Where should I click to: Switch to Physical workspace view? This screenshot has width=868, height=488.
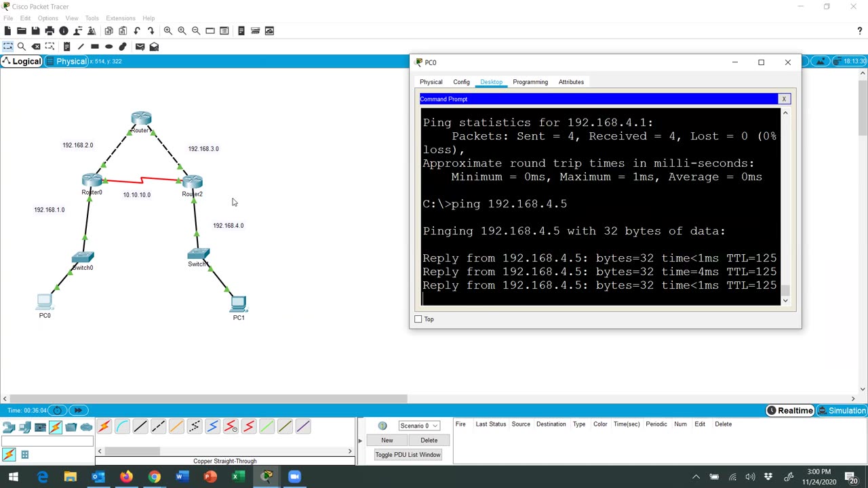point(67,62)
